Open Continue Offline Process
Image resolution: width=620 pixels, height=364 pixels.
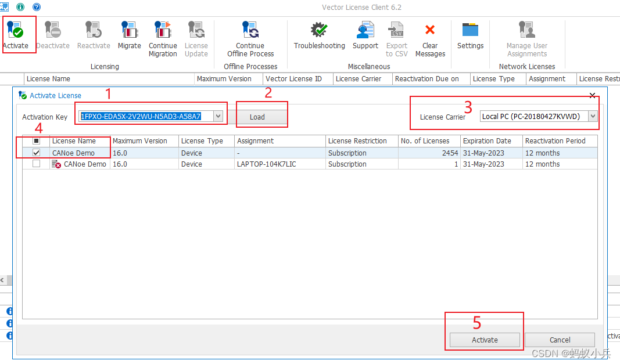pyautogui.click(x=250, y=30)
